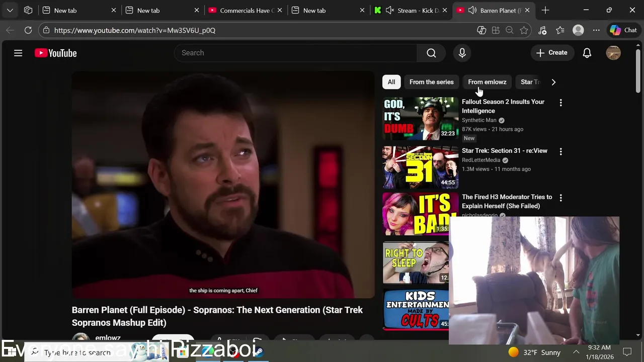Click the Create button
This screenshot has height=362, width=644.
click(552, 53)
